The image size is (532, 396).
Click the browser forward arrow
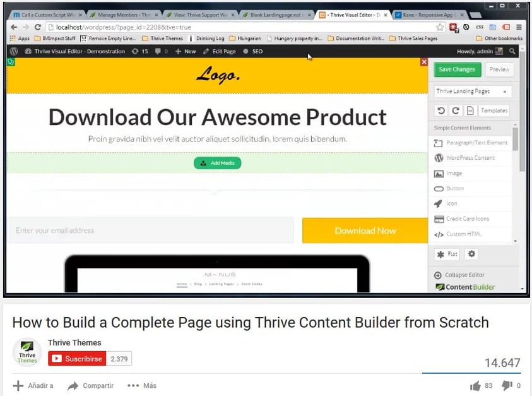[x=26, y=27]
